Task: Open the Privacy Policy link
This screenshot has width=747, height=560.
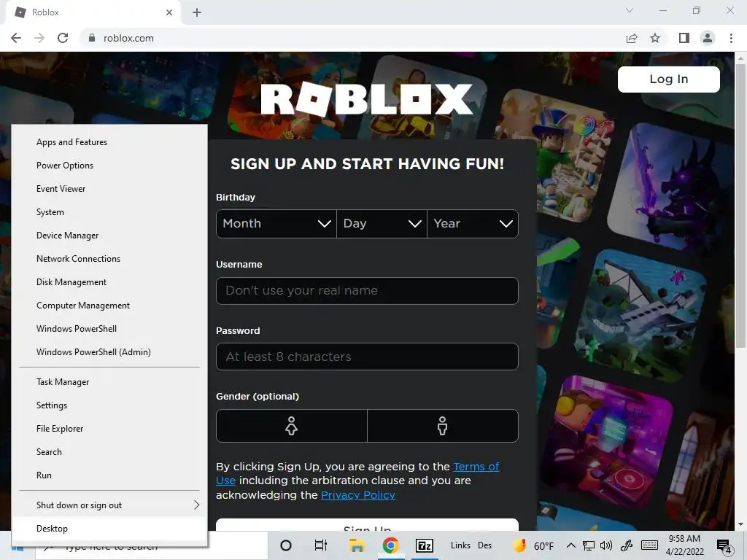Action: 357,495
